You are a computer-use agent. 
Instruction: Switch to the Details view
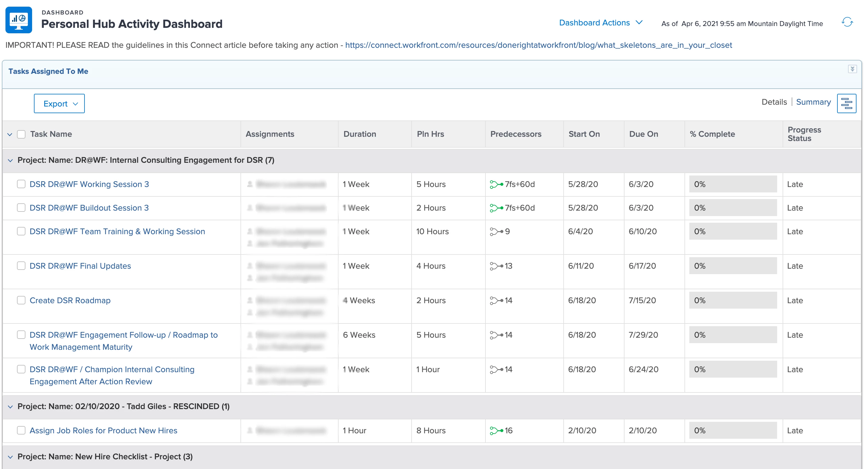[774, 102]
